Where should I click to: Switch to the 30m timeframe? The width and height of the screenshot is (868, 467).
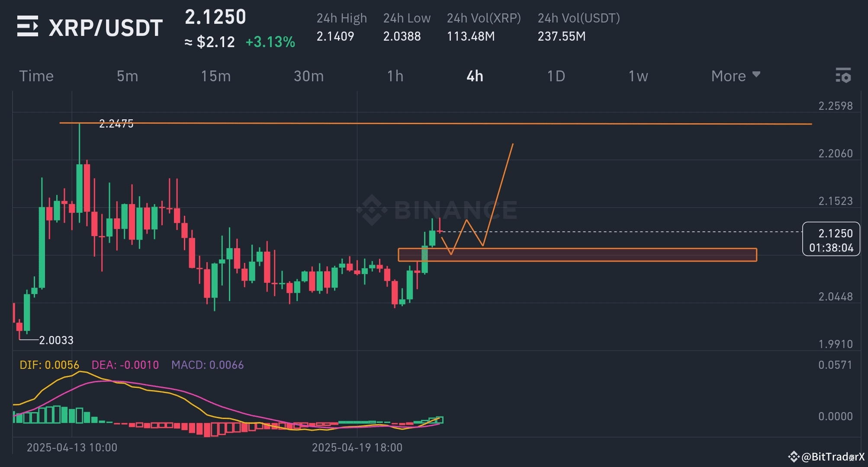(308, 76)
